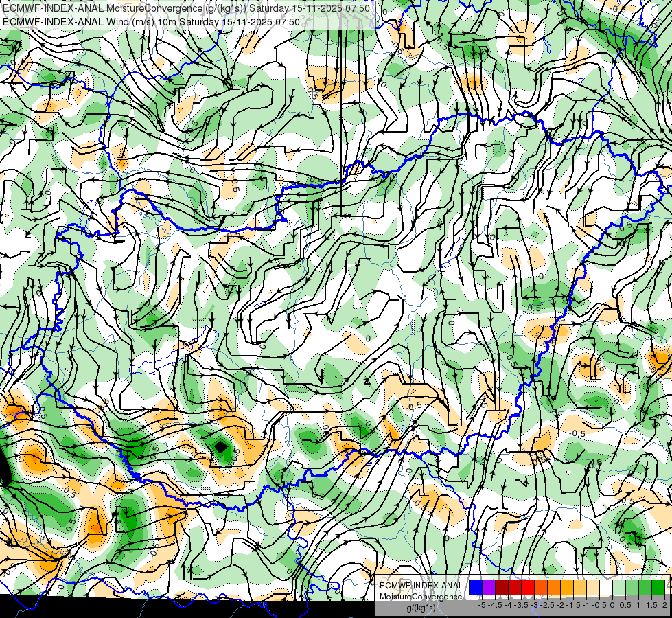The height and width of the screenshot is (618, 672).
Task: Click the legend tick value '-1.5'
Action: (x=573, y=605)
